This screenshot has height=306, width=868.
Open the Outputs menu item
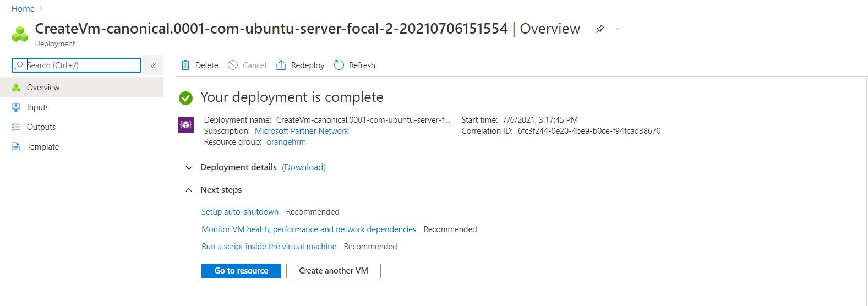[41, 127]
